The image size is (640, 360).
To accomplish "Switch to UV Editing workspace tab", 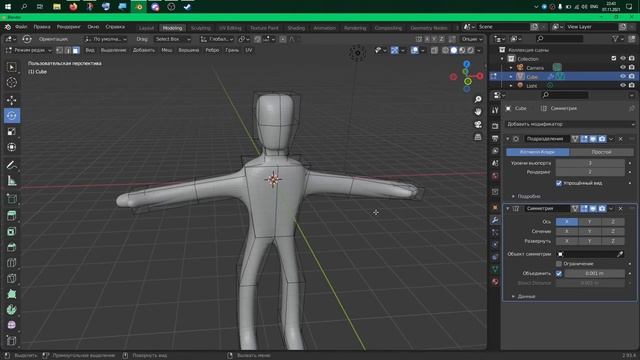I will point(230,28).
